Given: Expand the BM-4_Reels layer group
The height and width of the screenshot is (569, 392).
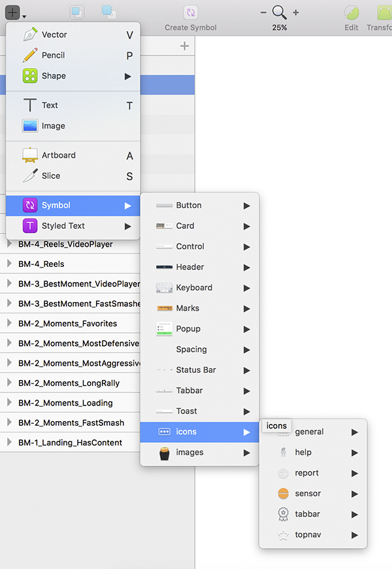Looking at the screenshot, I should [10, 264].
